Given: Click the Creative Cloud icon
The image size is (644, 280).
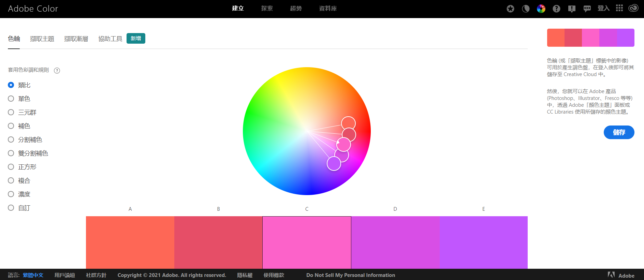Looking at the screenshot, I should tap(633, 8).
